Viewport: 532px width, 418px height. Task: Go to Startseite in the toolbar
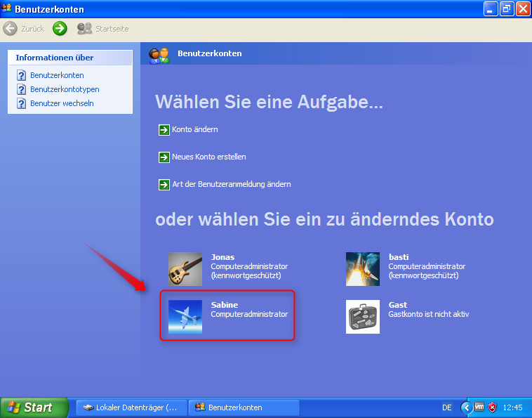click(103, 29)
